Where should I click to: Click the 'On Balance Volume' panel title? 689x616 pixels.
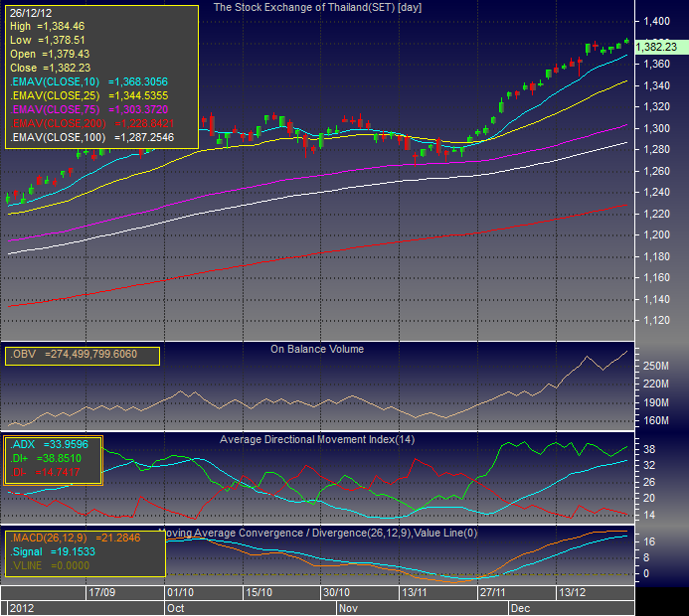click(317, 349)
